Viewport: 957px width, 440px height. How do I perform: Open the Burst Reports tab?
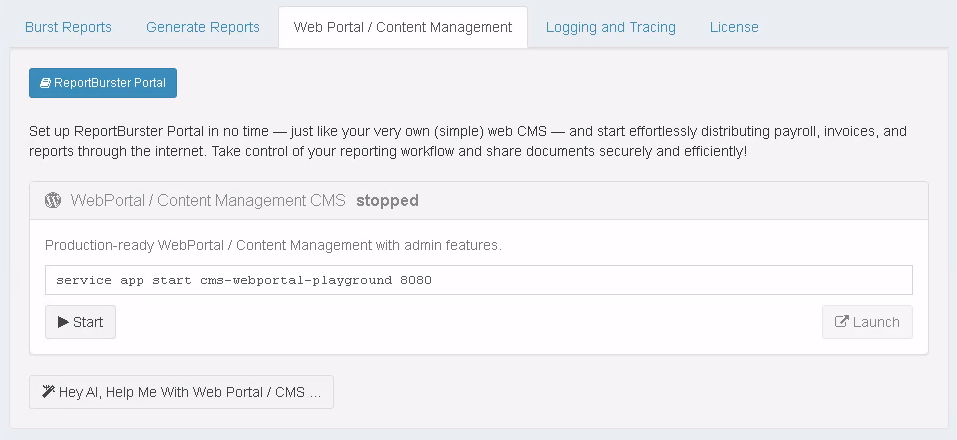pos(68,27)
